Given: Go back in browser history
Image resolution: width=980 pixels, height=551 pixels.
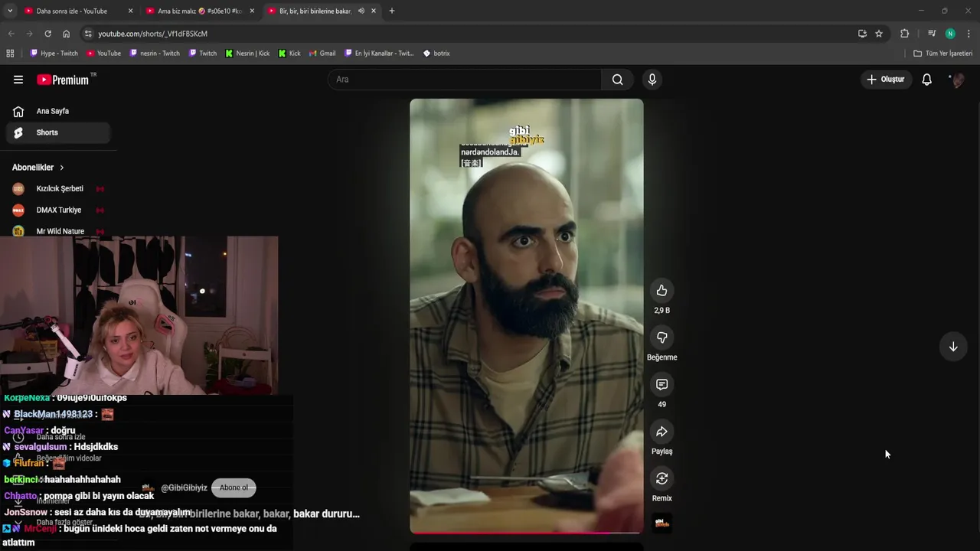Looking at the screenshot, I should (x=11, y=34).
